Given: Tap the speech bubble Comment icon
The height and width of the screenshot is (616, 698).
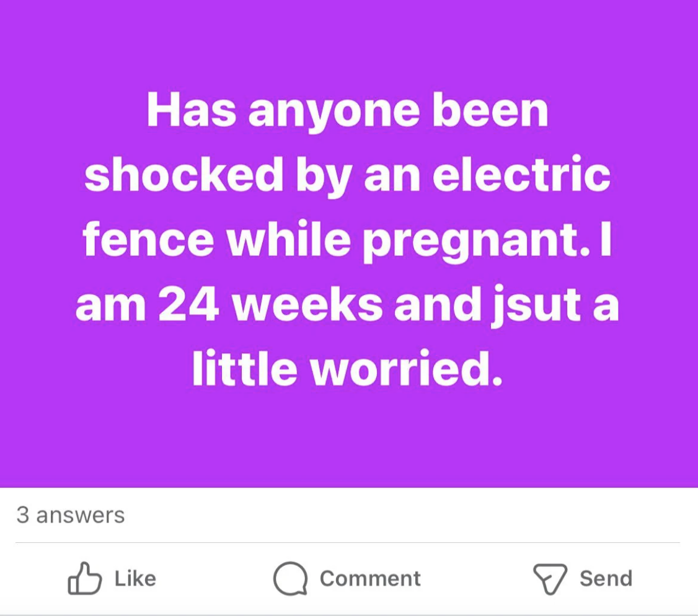Looking at the screenshot, I should pyautogui.click(x=290, y=578).
